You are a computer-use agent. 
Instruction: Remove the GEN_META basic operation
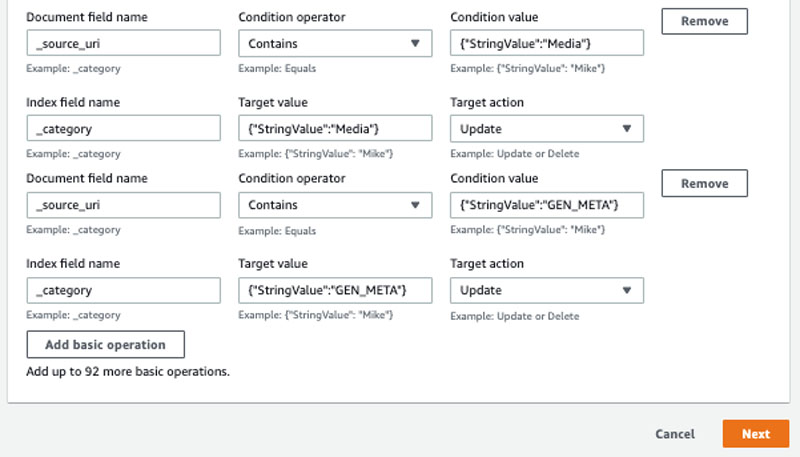pyautogui.click(x=705, y=184)
